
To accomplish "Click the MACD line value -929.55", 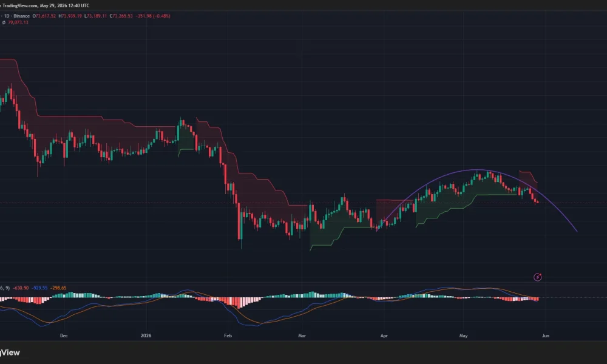I will point(39,288).
